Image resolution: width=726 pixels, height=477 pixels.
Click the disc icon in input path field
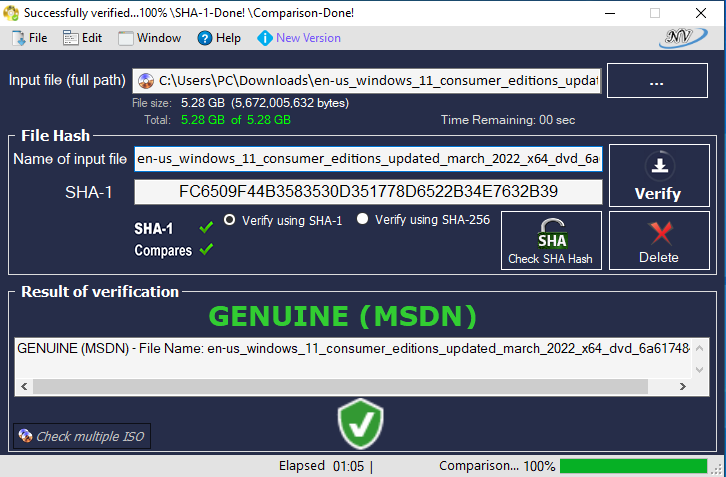(146, 81)
